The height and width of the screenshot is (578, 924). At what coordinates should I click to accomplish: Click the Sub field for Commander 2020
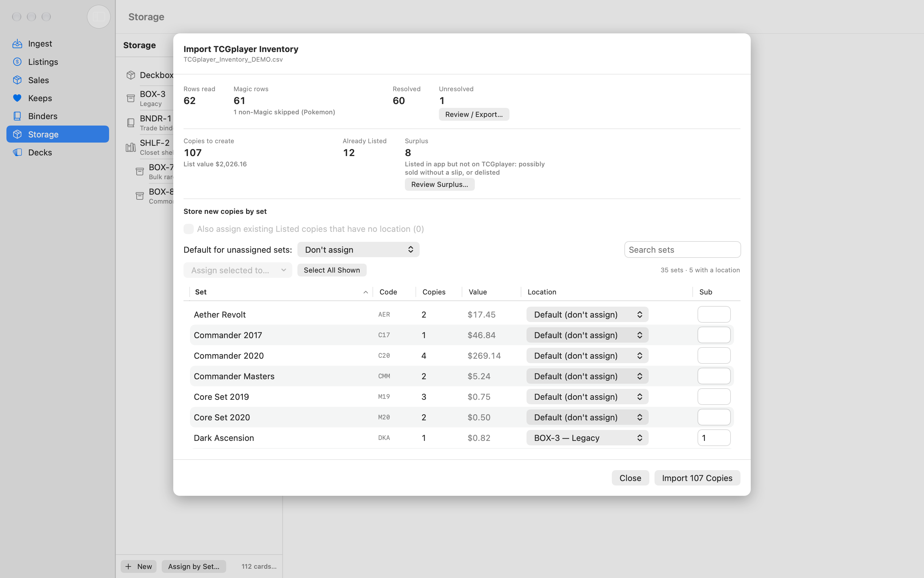[x=714, y=355]
